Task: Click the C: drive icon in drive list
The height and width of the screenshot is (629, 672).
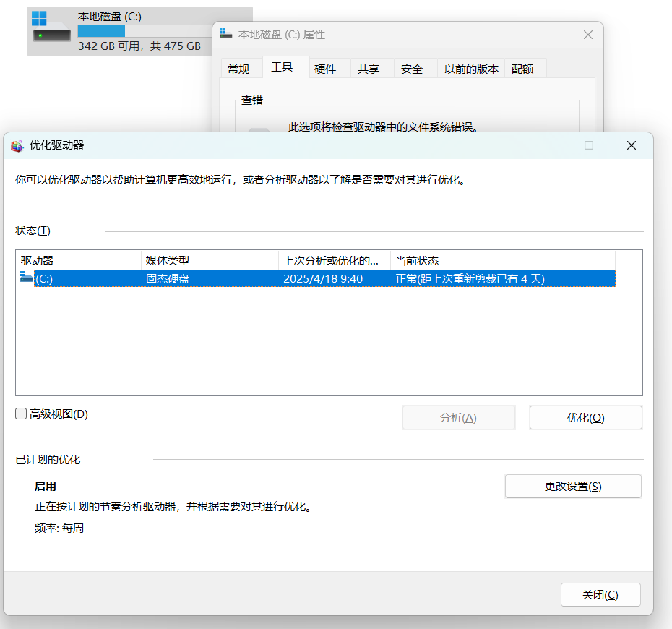Action: pos(26,277)
